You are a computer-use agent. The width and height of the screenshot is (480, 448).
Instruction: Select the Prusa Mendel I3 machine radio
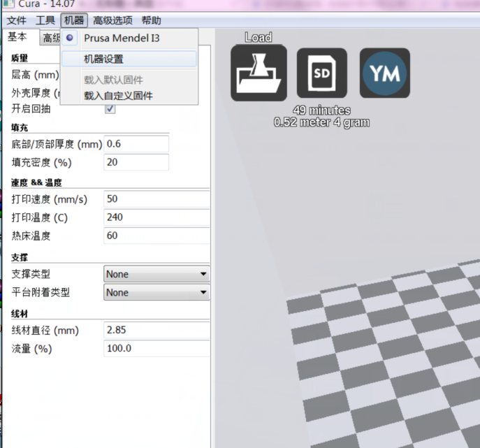click(70, 38)
